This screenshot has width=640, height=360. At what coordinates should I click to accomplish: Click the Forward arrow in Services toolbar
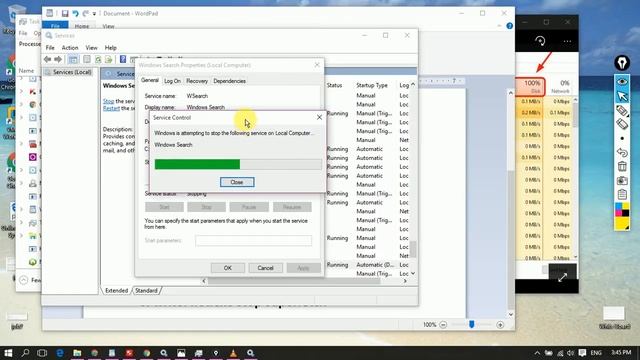(58, 60)
